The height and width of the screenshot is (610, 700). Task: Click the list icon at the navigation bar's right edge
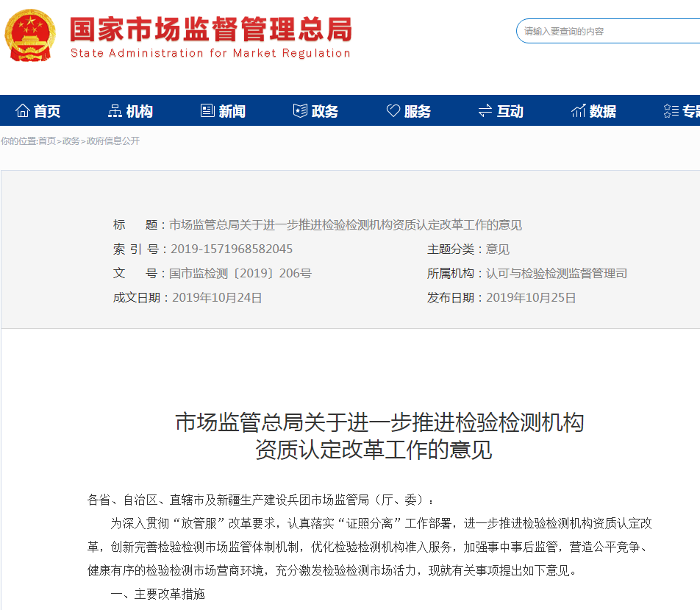[671, 111]
